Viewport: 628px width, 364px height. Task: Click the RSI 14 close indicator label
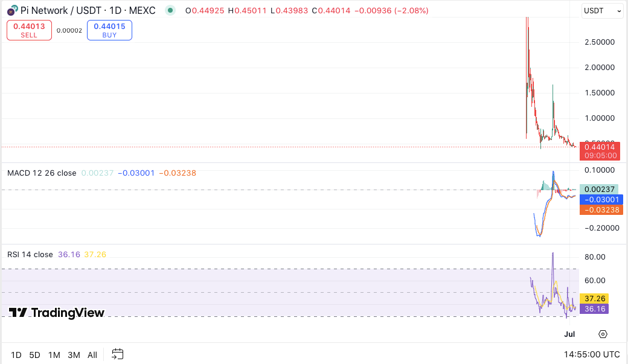pos(30,254)
